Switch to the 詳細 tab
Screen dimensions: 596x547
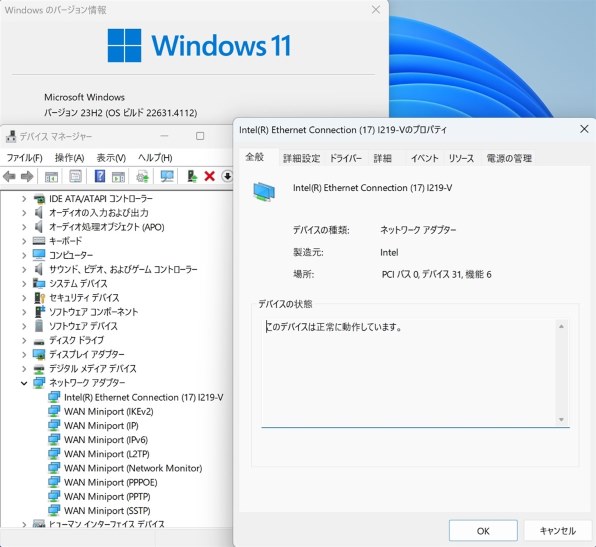tap(382, 159)
